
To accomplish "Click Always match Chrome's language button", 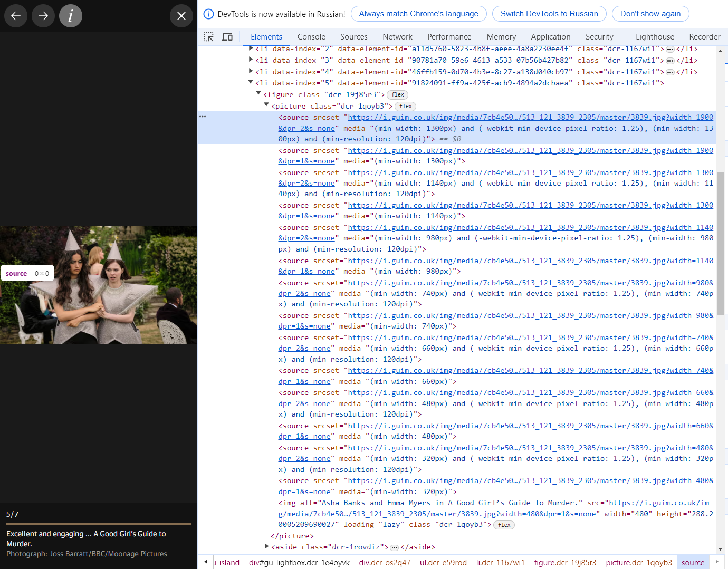I will tap(419, 14).
